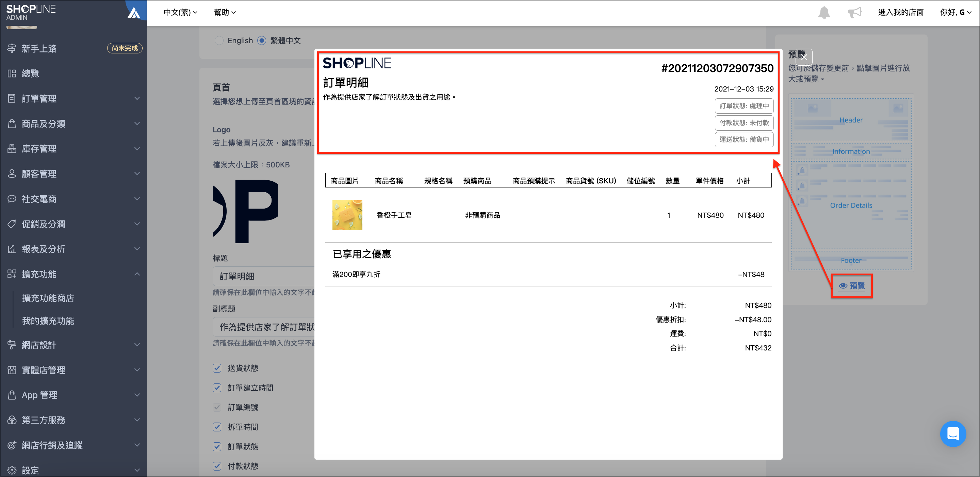Click the eye icon beside 預覽
Viewport: 980px width, 477px height.
(x=843, y=286)
